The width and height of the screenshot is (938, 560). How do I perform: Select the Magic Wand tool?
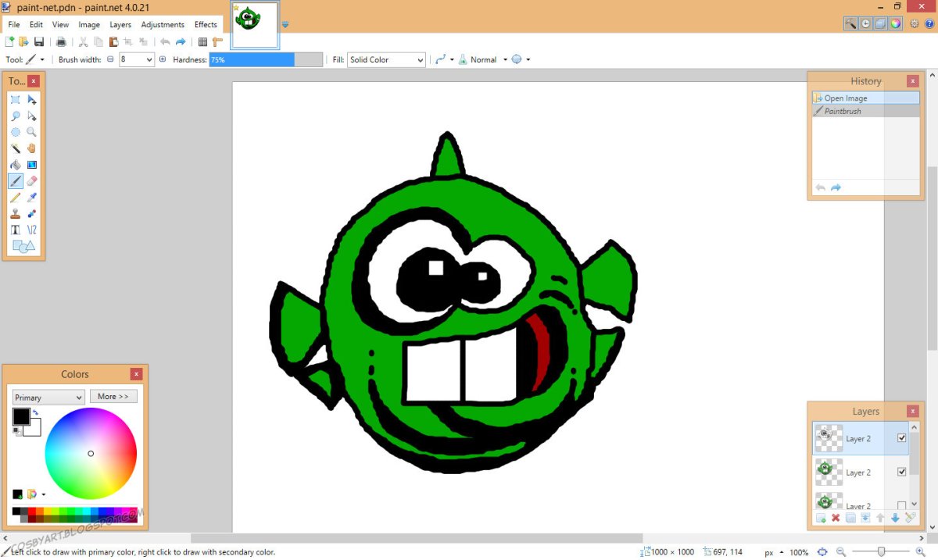click(x=15, y=148)
